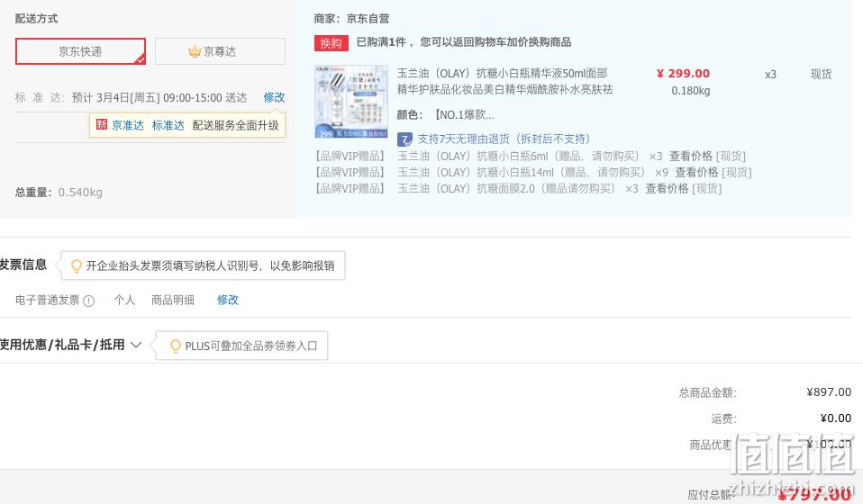
Task: Click the red 换购 tag
Action: coord(331,43)
